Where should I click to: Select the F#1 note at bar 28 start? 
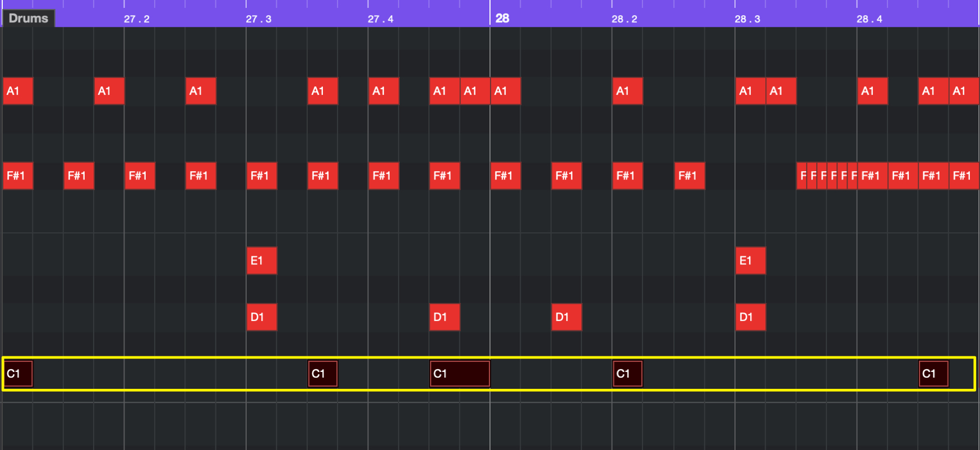point(506,176)
